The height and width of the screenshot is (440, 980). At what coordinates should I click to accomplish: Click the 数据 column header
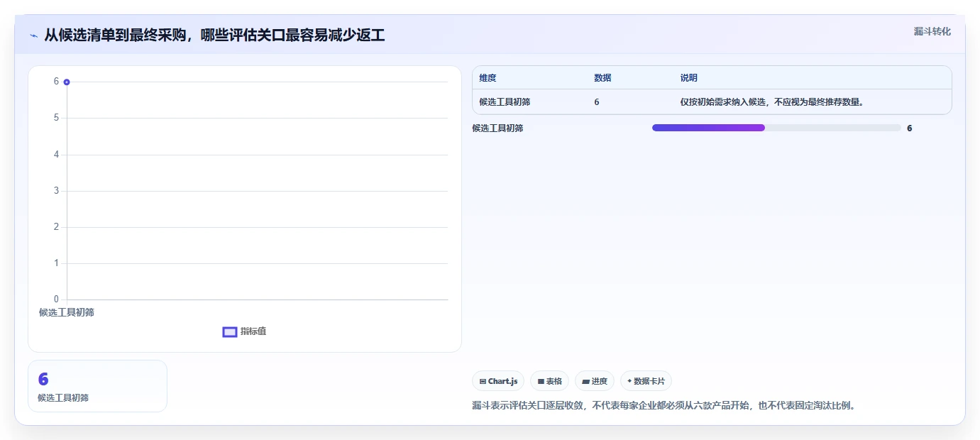tap(602, 78)
